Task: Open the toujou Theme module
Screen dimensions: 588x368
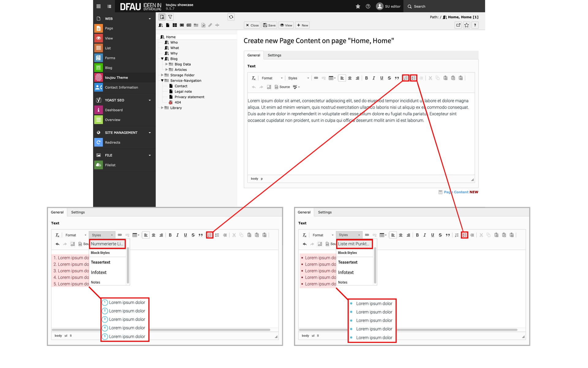Action: [x=116, y=78]
